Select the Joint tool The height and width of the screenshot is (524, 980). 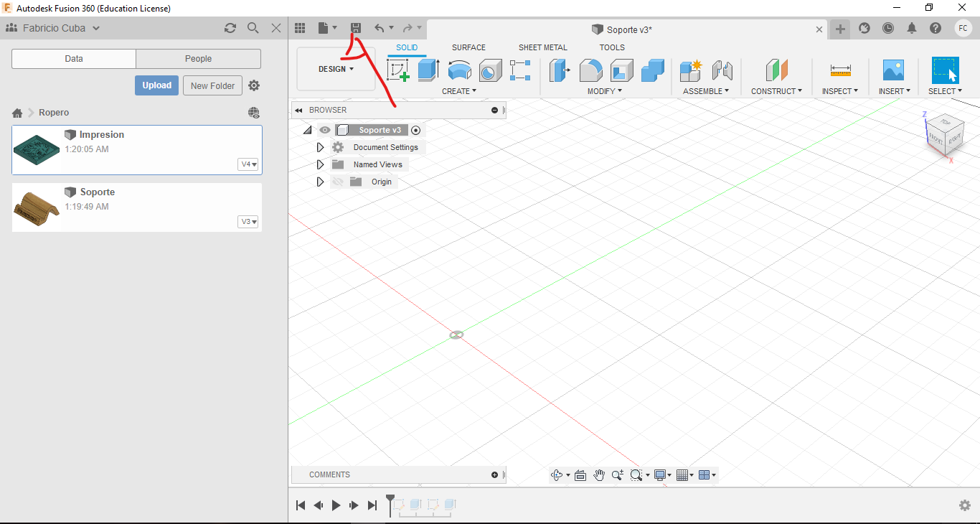click(722, 70)
